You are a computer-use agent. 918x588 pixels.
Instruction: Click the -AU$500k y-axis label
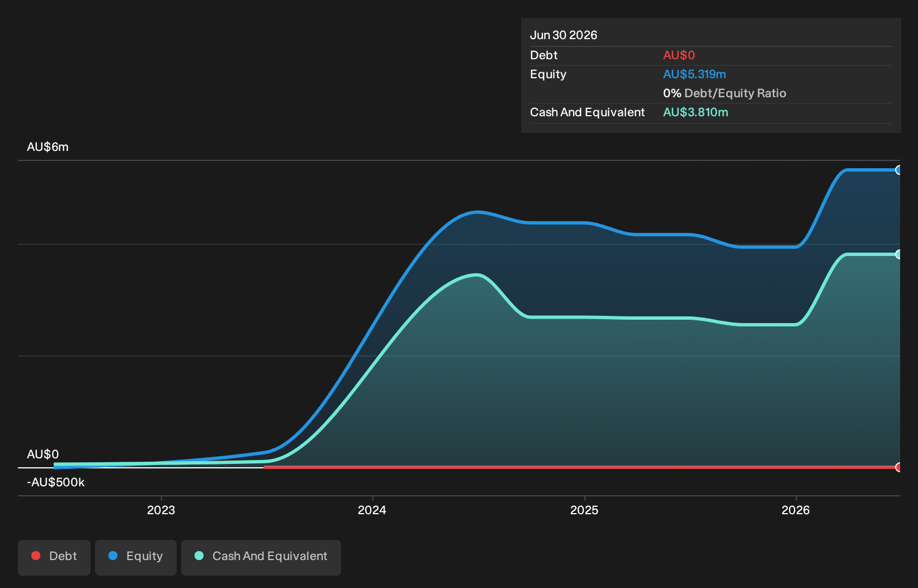56,482
